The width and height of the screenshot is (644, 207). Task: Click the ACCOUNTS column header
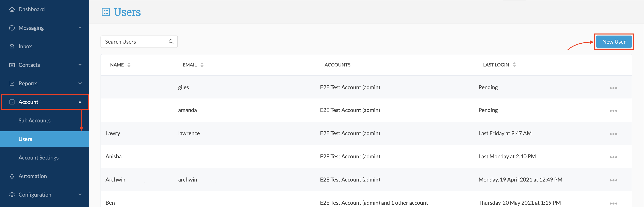(337, 65)
